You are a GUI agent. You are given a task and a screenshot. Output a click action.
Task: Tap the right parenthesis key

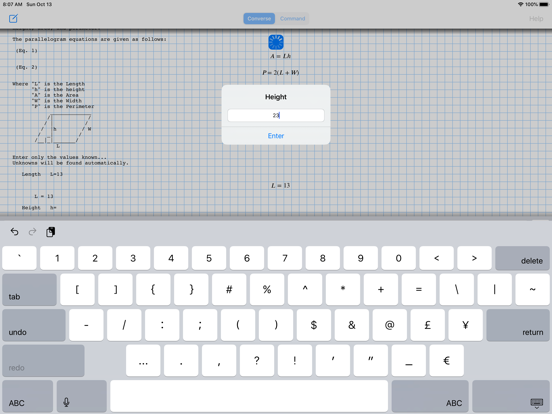point(276,325)
